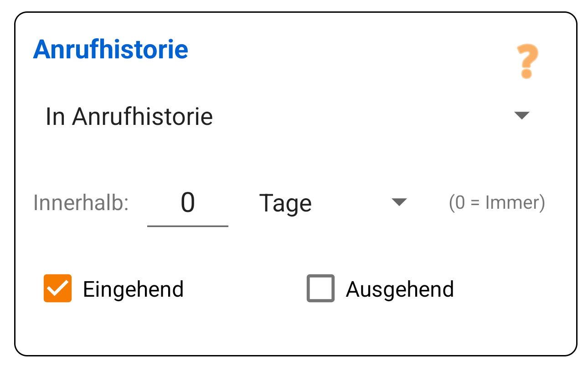Screen dimensions: 588x371
Task: Select the orange Eingehend checkmark icon
Action: click(x=57, y=289)
